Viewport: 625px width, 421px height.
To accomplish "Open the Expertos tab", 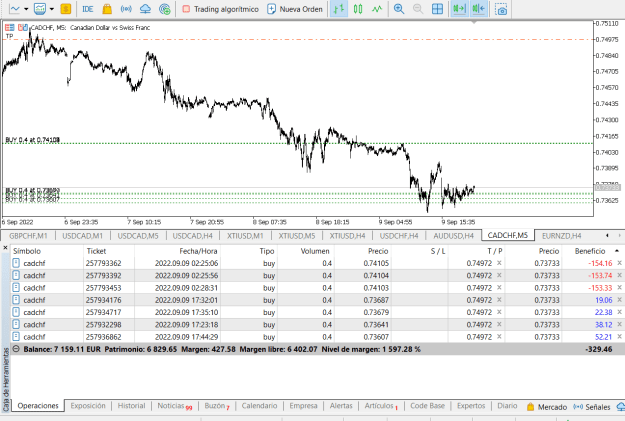I will (x=471, y=405).
